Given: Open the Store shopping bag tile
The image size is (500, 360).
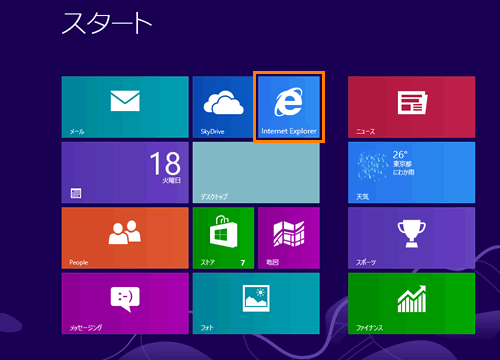Looking at the screenshot, I should 223,238.
